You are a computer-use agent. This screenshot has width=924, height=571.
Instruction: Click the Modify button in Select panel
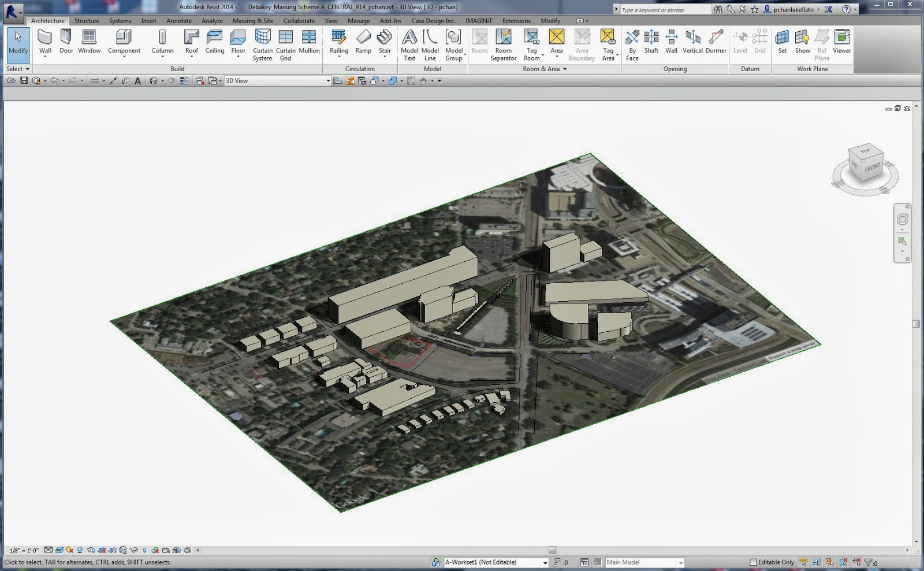point(18,40)
